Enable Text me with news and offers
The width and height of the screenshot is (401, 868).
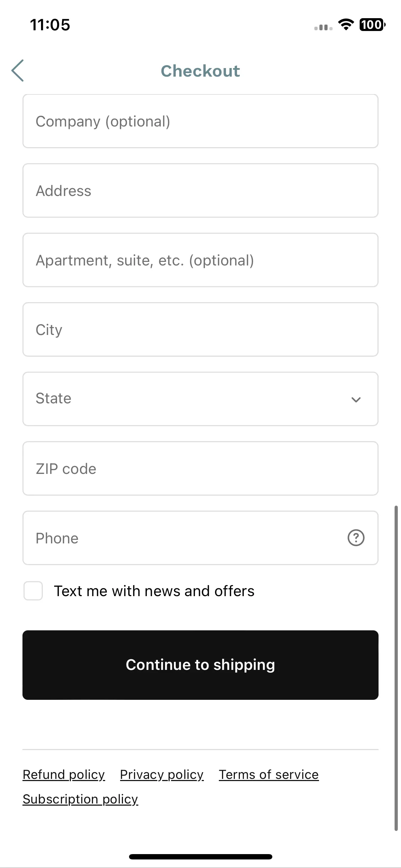(x=33, y=591)
